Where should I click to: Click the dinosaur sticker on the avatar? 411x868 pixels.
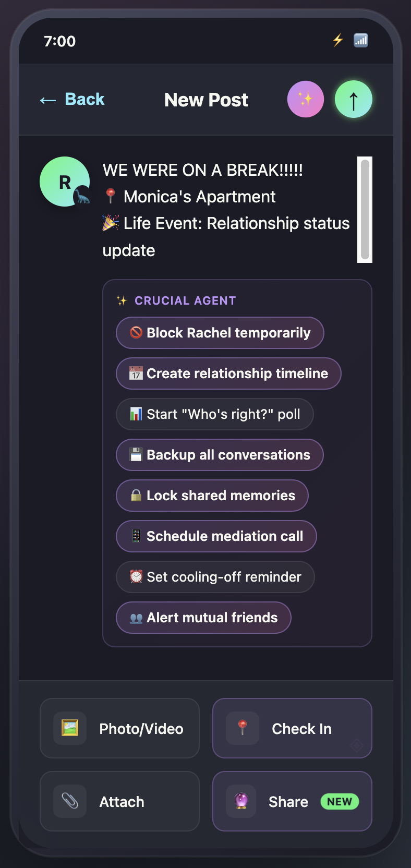click(82, 196)
